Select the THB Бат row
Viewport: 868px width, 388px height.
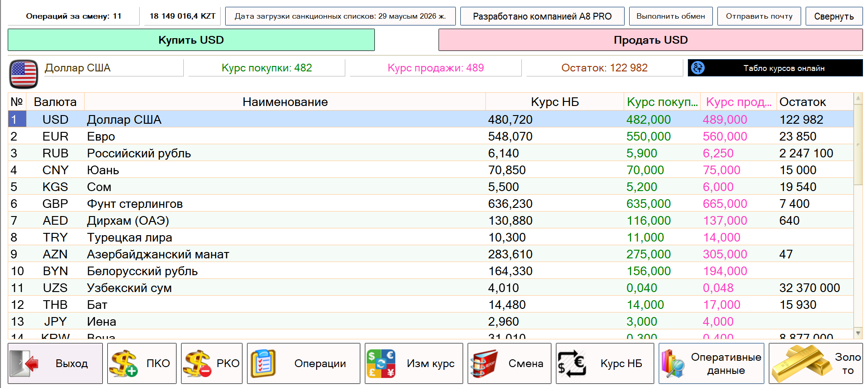[x=431, y=305]
